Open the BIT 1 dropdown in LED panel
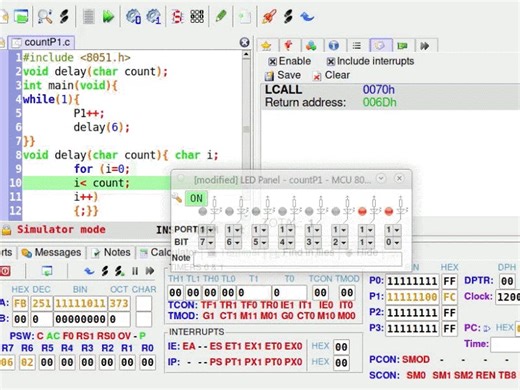This screenshot has width=520, height=390. [x=366, y=242]
